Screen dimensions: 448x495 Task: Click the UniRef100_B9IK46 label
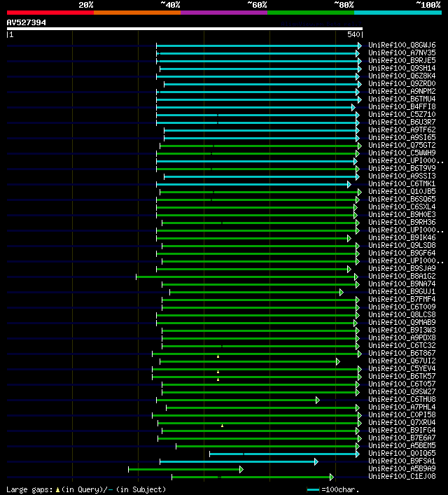[x=402, y=237]
